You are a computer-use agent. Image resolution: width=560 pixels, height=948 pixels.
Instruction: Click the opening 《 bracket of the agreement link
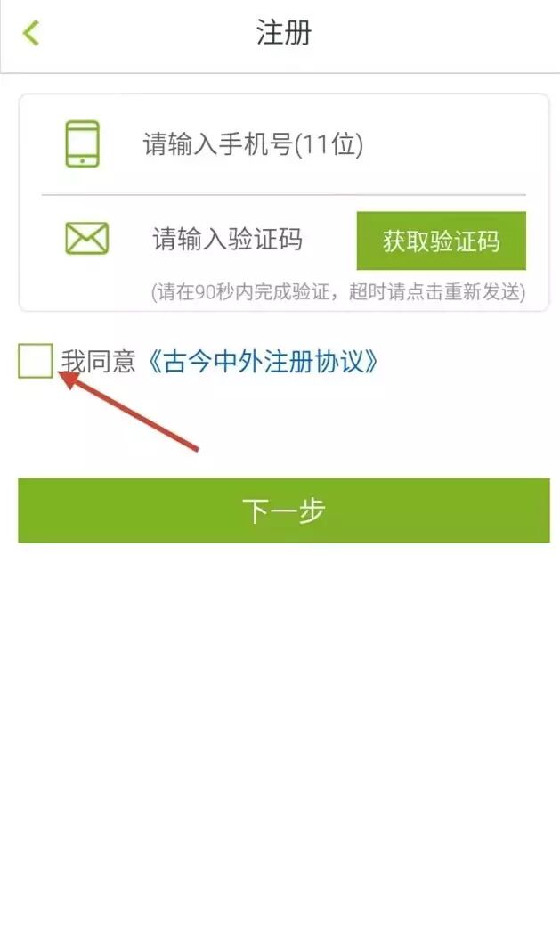point(155,362)
